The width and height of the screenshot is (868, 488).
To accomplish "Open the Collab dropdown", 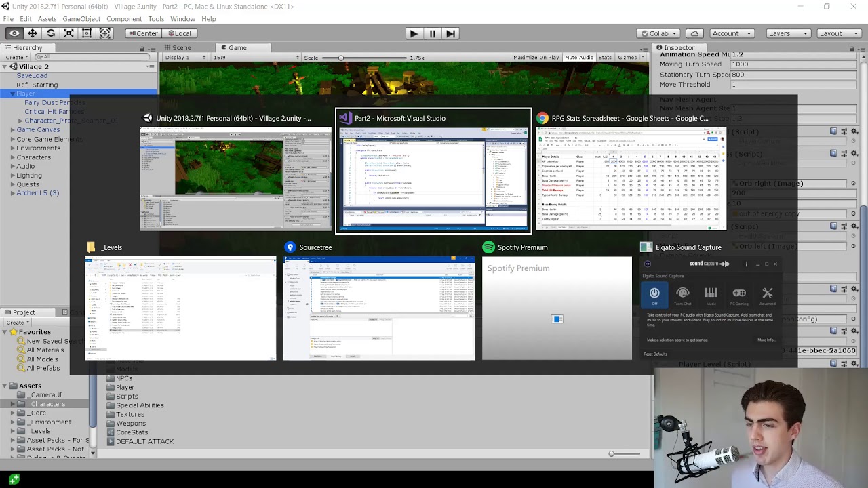I will 658,33.
